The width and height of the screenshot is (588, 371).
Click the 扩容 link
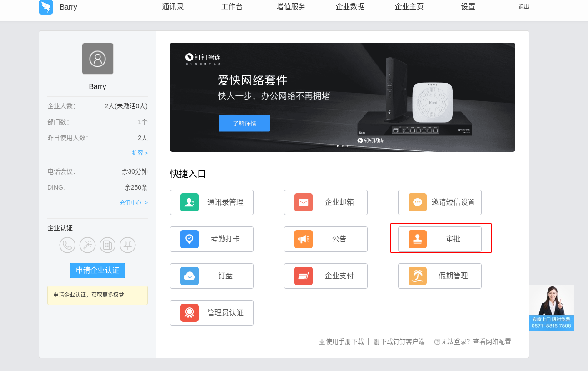[140, 153]
